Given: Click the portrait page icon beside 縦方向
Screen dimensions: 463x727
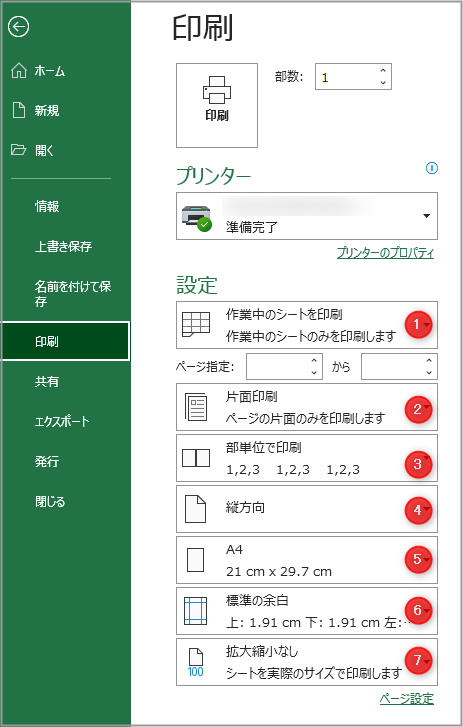Looking at the screenshot, I should pos(195,509).
